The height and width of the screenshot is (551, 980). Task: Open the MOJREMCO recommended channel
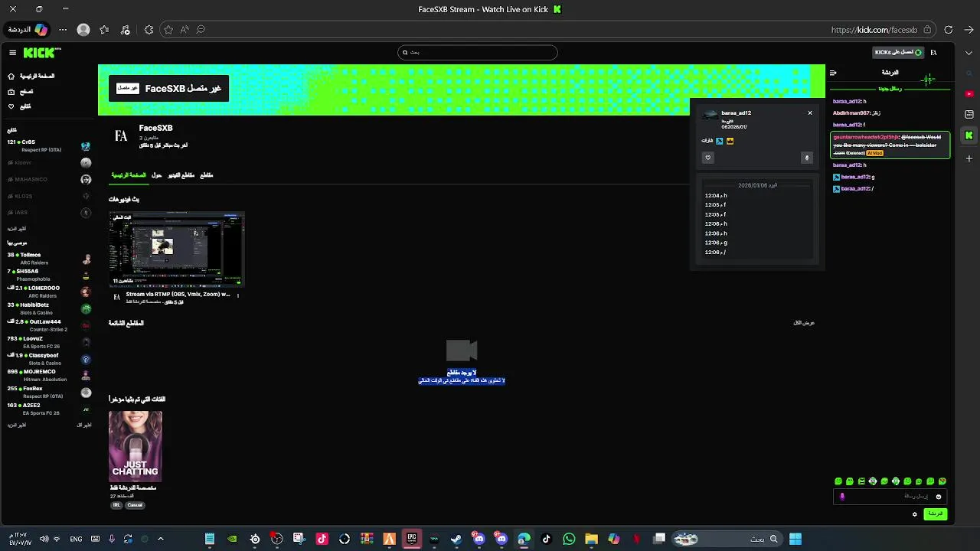tap(48, 376)
